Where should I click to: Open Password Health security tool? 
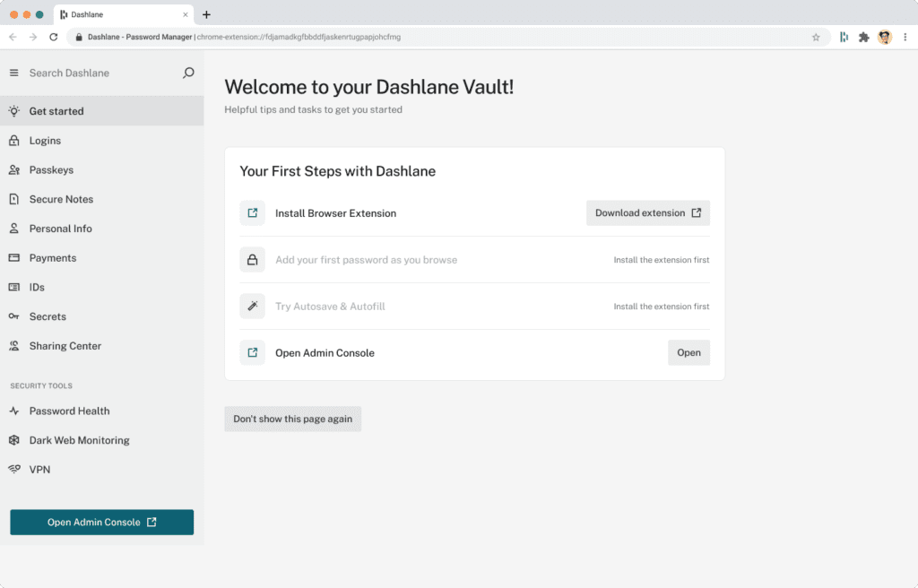pos(13,411)
